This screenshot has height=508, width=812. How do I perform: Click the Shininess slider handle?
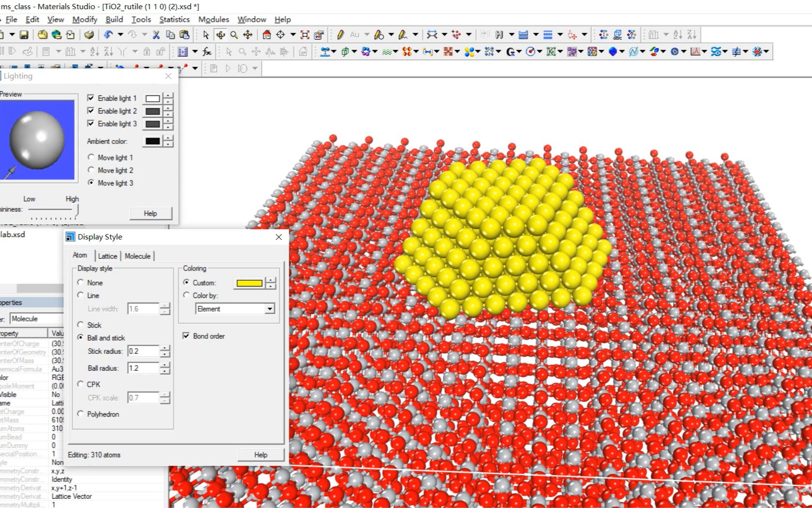point(76,210)
